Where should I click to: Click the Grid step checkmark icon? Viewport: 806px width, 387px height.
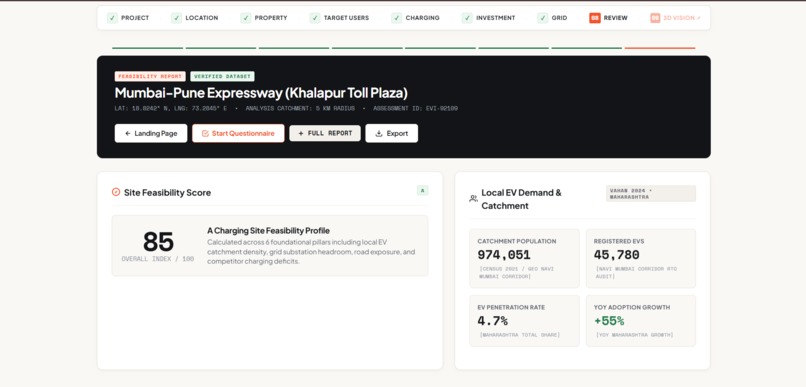tap(543, 18)
